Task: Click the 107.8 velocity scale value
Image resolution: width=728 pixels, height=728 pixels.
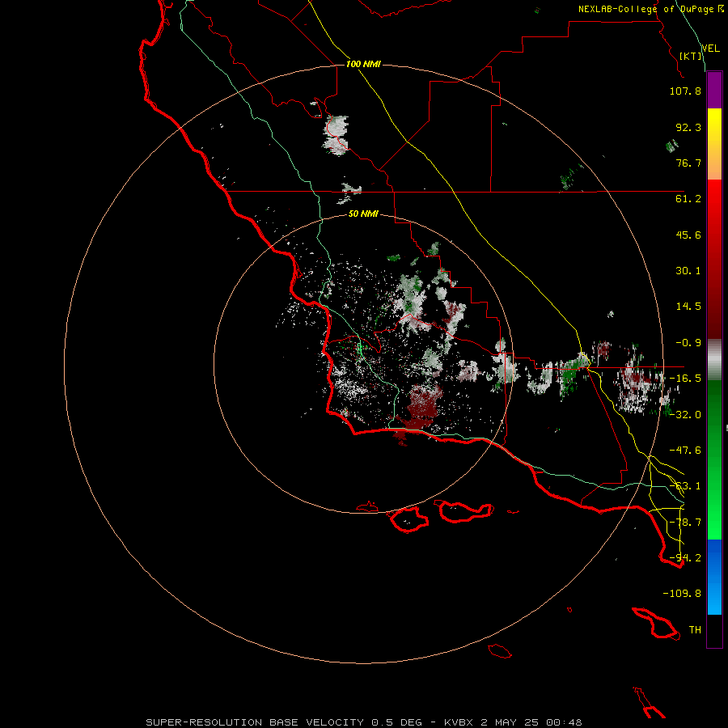Action: (685, 91)
